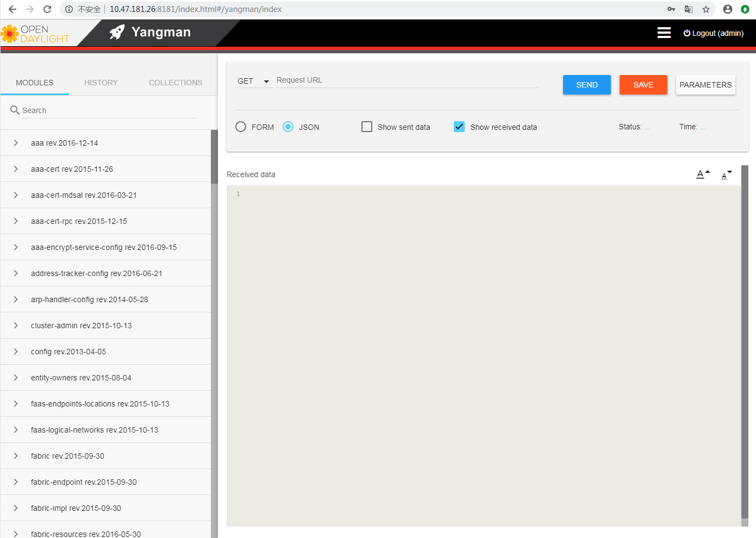The image size is (756, 538).
Task: Click the site info icon in the address bar
Action: coord(69,9)
